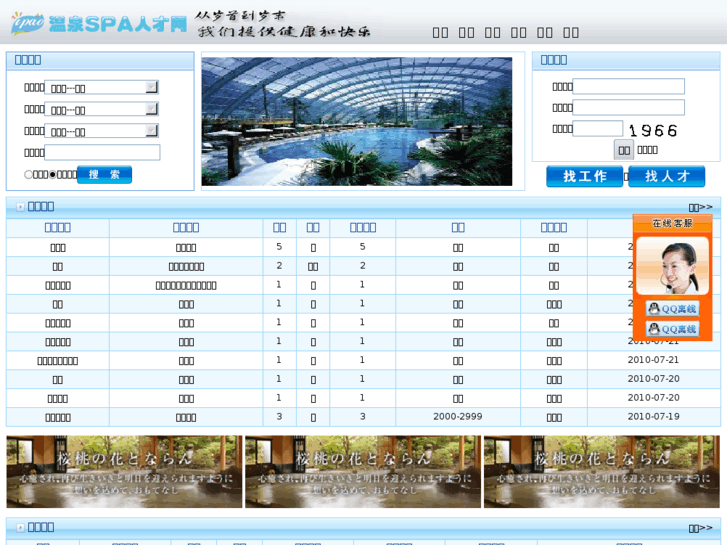Focus the second input field in the login panel

click(629, 107)
